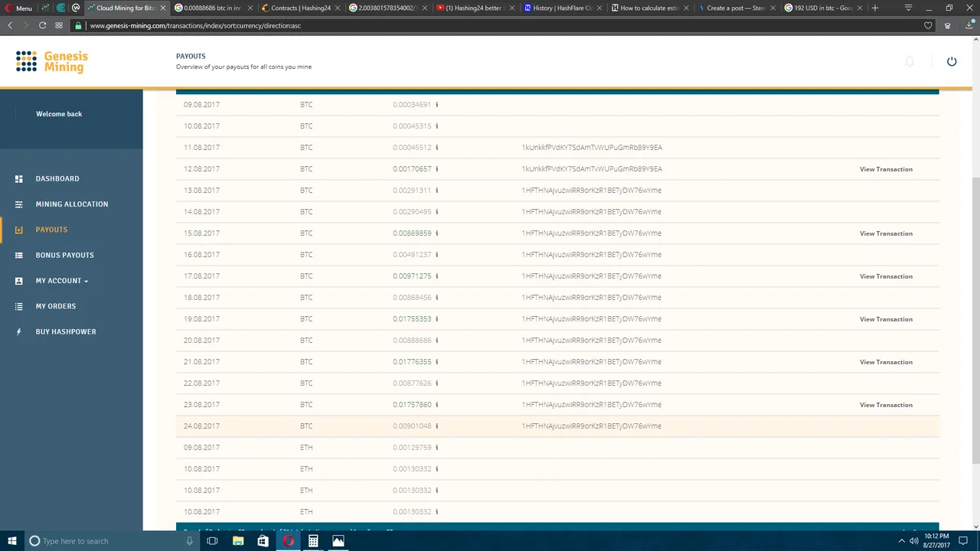Open Task View on taskbar

click(212, 541)
